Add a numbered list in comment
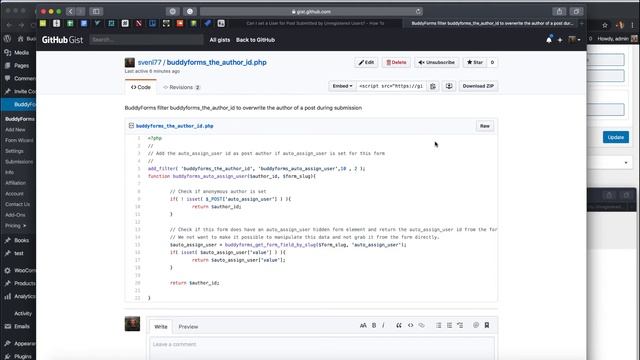 tap(449, 325)
